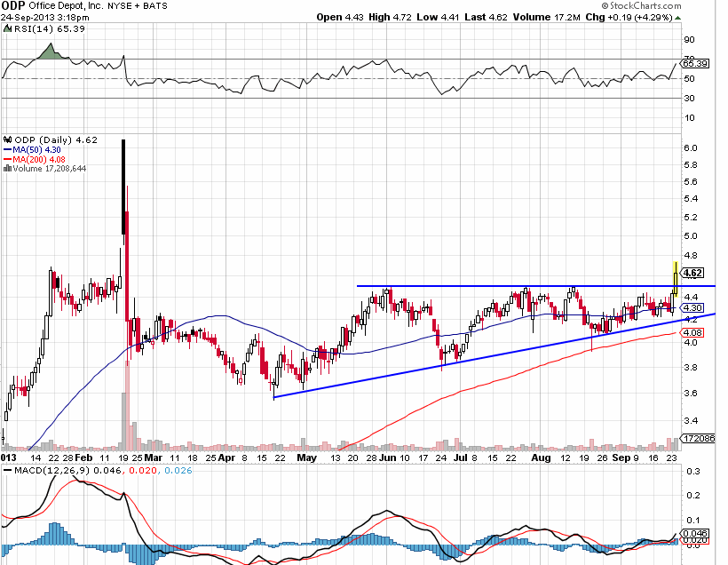Click the 3.4 price axis label
The width and height of the screenshot is (728, 565).
click(x=691, y=421)
